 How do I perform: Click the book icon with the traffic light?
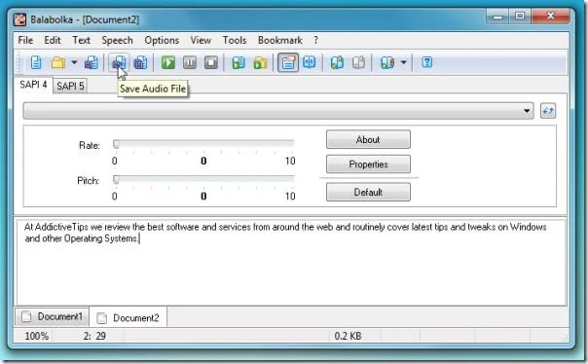pyautogui.click(x=387, y=62)
